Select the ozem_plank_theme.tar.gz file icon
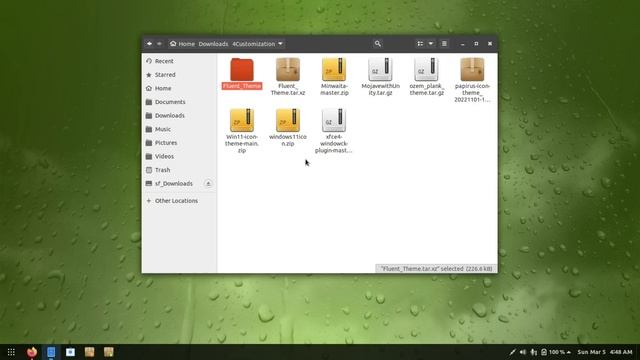 426,69
